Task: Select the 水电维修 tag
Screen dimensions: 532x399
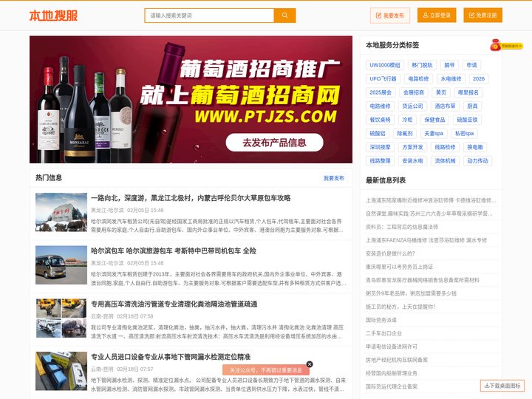Action: click(x=451, y=79)
